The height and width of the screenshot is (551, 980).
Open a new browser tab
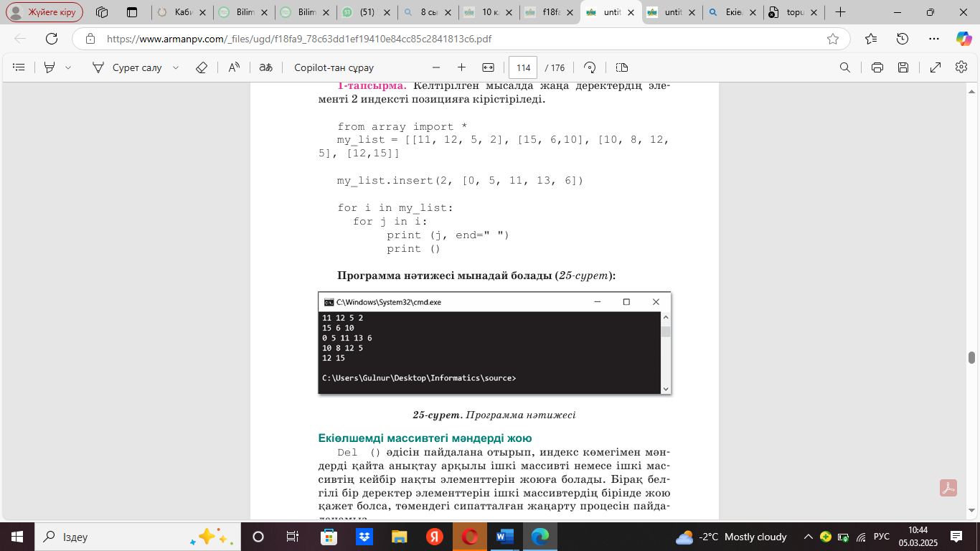(x=840, y=12)
